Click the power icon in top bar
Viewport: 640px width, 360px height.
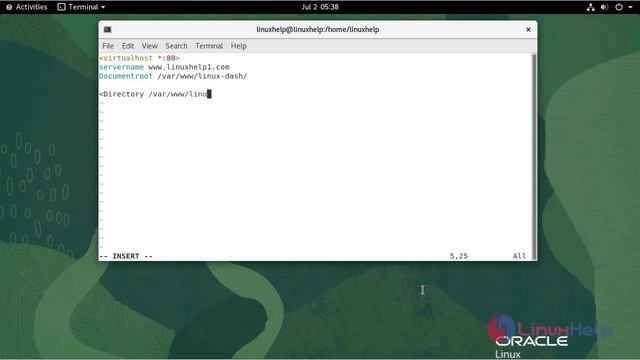[619, 7]
